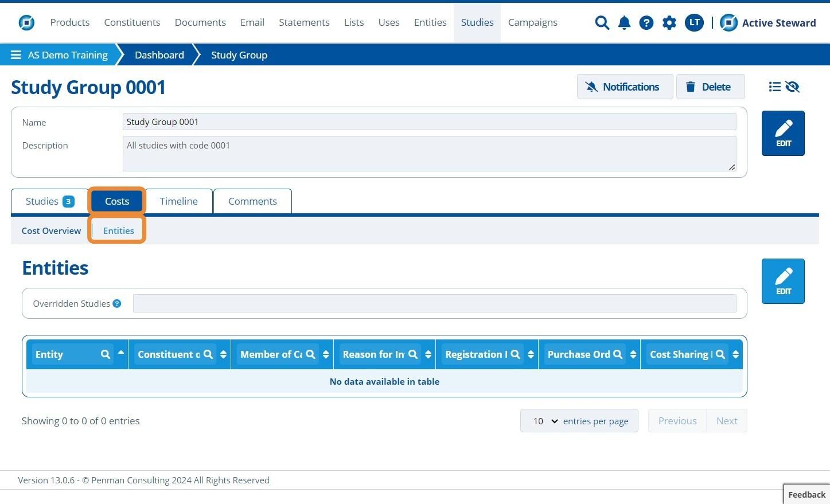Open the settings gear icon
Screen dimensions: 830x504
(x=669, y=23)
